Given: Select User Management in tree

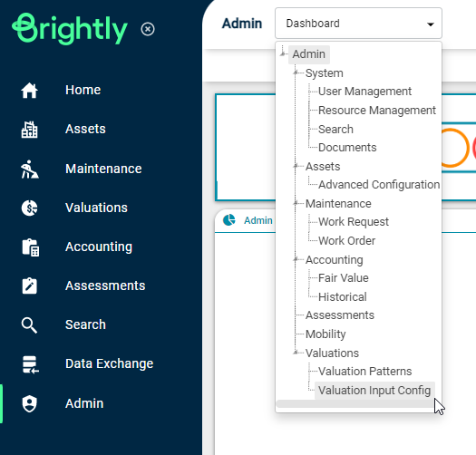Looking at the screenshot, I should pos(364,92).
